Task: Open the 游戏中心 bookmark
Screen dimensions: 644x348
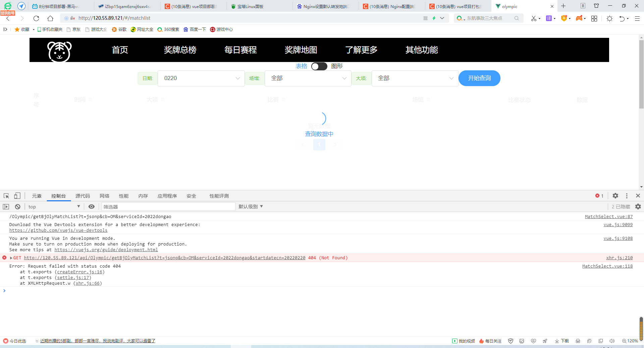Action: coord(221,29)
